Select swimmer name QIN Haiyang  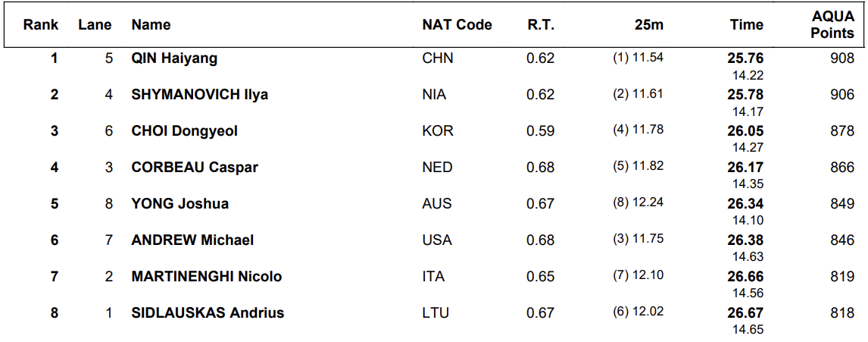(x=174, y=58)
